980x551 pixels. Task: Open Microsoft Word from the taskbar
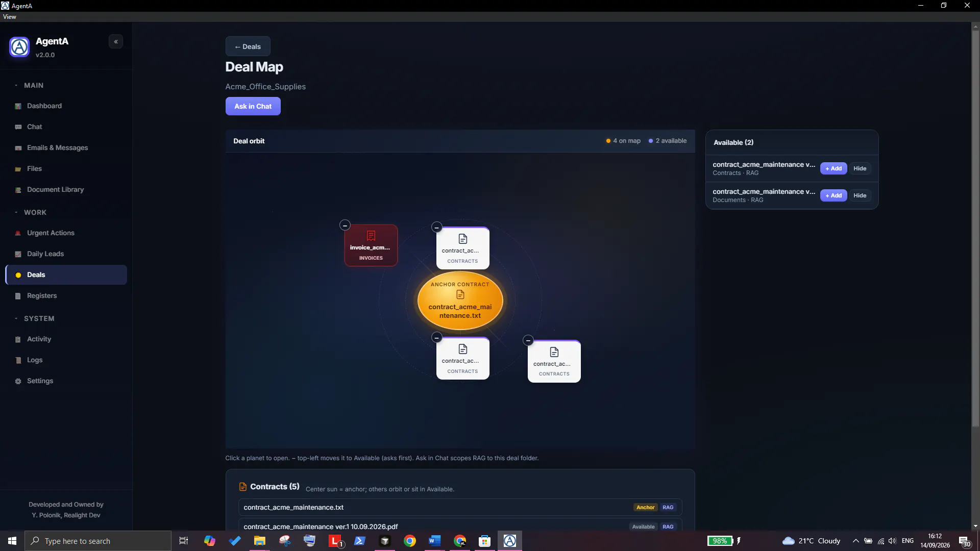pos(434,541)
